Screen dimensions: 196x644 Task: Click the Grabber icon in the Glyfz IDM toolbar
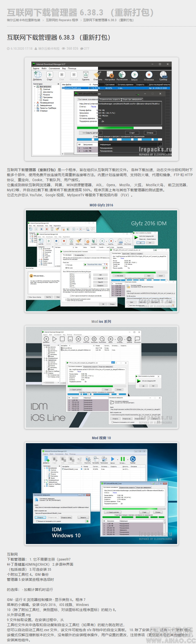tap(120, 241)
